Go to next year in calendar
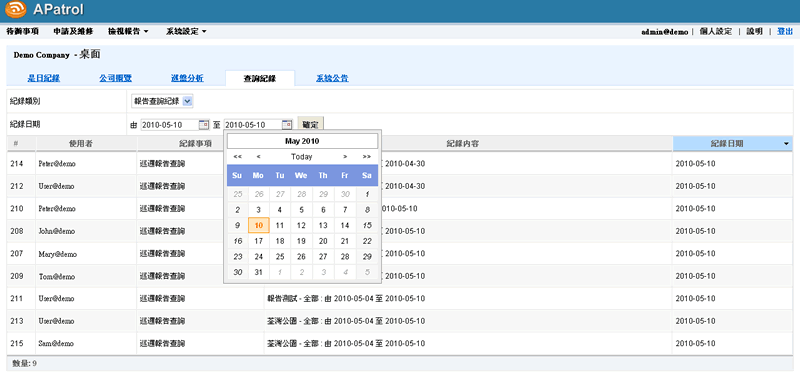The height and width of the screenshot is (375, 800). pyautogui.click(x=366, y=157)
